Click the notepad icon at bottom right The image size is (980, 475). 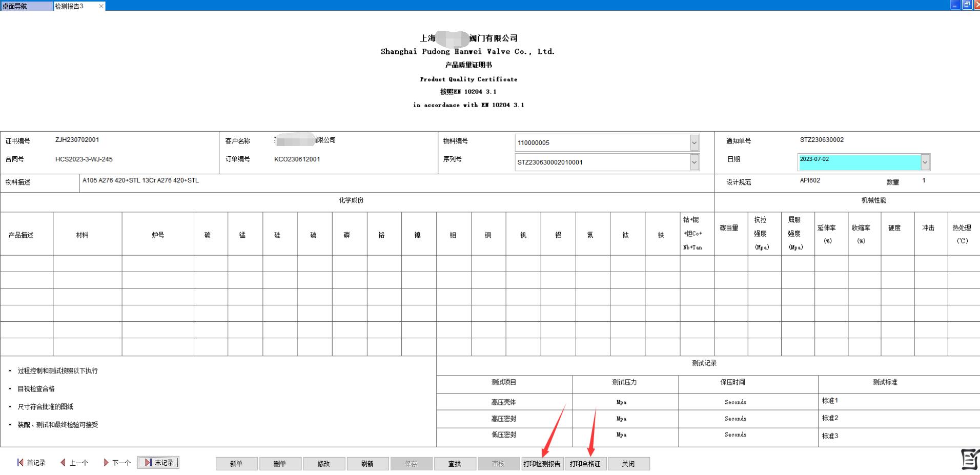(x=969, y=459)
